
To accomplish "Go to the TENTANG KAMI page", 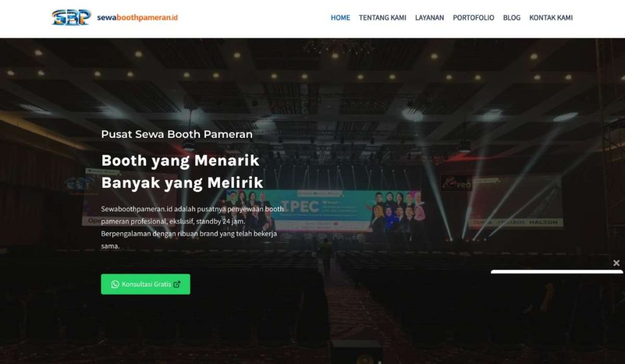I will pos(382,18).
